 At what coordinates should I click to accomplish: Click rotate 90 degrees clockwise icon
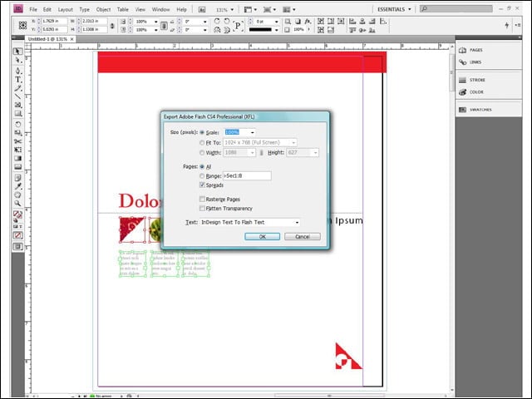(x=217, y=21)
